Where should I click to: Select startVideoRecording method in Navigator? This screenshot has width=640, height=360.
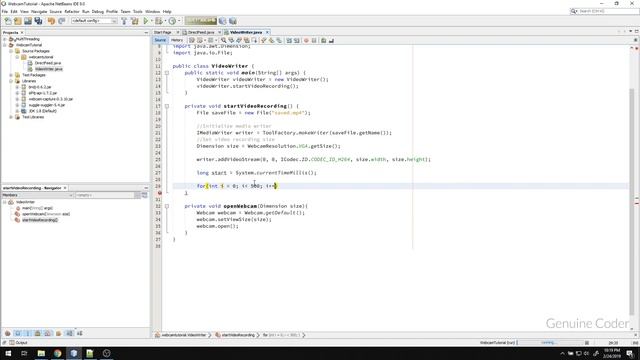tap(40, 220)
